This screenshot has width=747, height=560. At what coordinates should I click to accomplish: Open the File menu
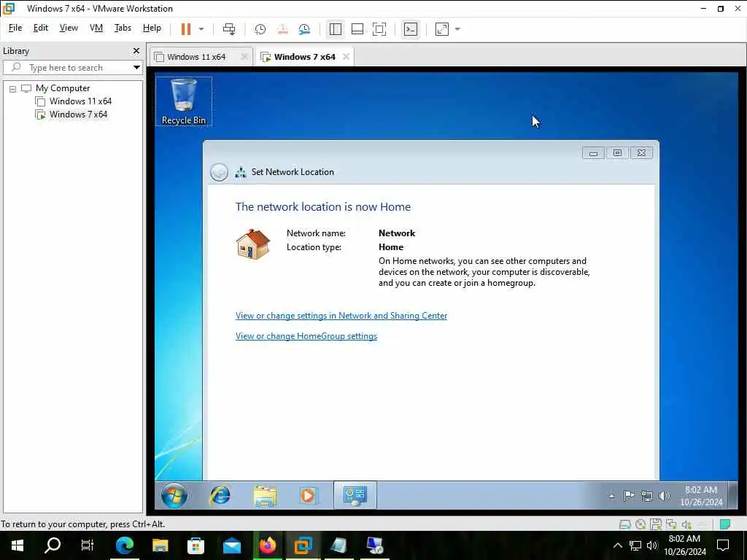(x=15, y=28)
